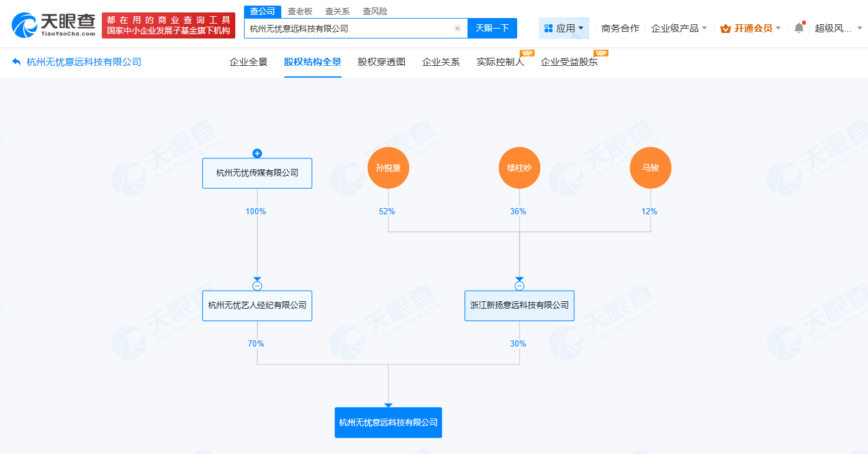This screenshot has width=868, height=454.
Task: Select the 孙悦童 shareholder node
Action: point(388,168)
